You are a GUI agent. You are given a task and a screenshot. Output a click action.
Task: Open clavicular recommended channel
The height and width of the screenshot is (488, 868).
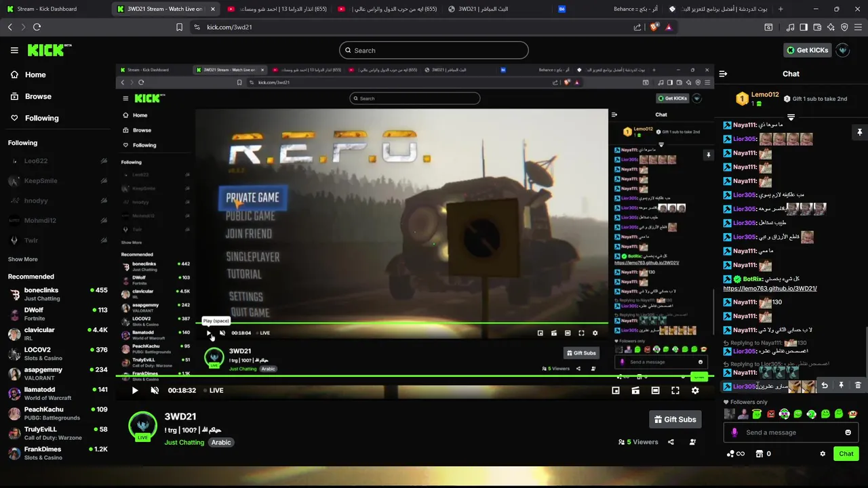[58, 333]
